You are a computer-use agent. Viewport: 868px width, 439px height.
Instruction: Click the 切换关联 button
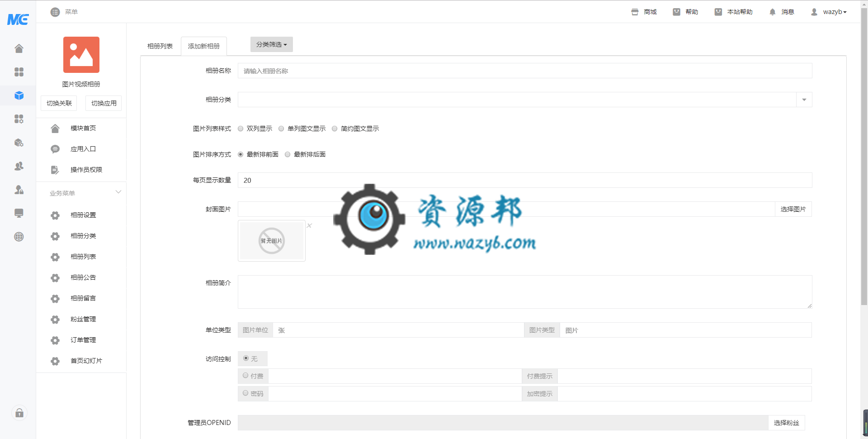click(x=59, y=103)
